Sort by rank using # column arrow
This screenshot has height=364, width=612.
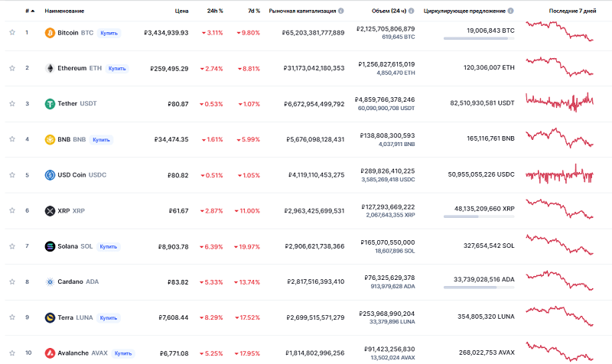pos(29,11)
